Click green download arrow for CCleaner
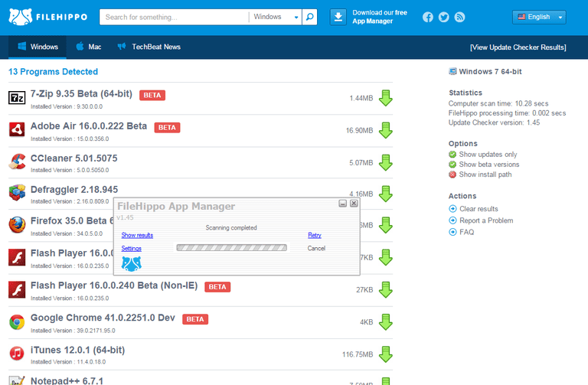Viewport: 588px width, 385px height. (x=386, y=162)
